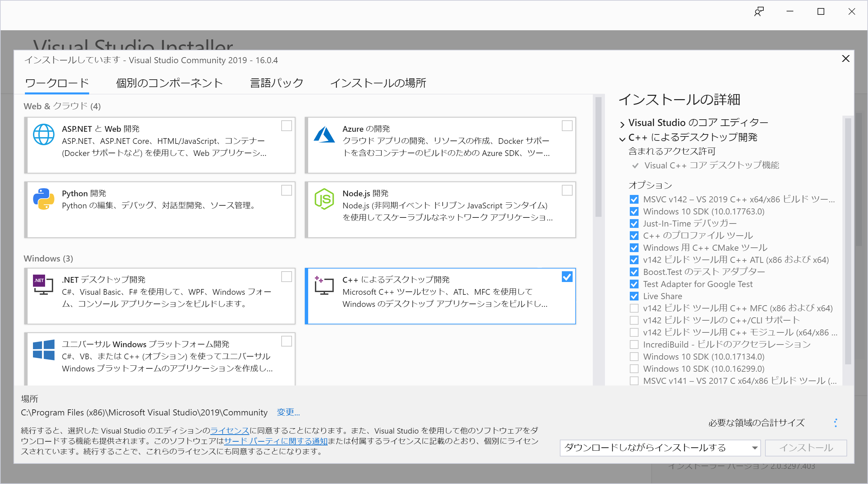Uncheck Boost.Test のテスト アダプター
The width and height of the screenshot is (868, 484).
point(634,272)
